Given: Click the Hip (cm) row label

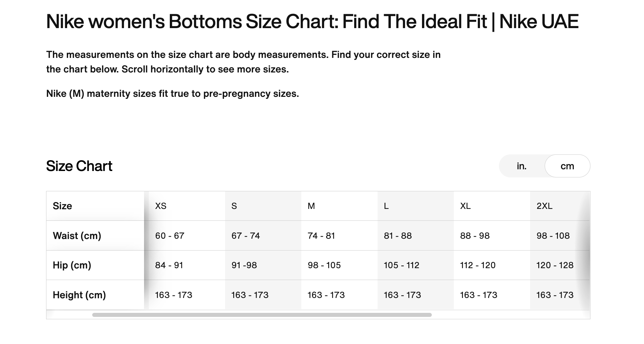Looking at the screenshot, I should pos(72,265).
